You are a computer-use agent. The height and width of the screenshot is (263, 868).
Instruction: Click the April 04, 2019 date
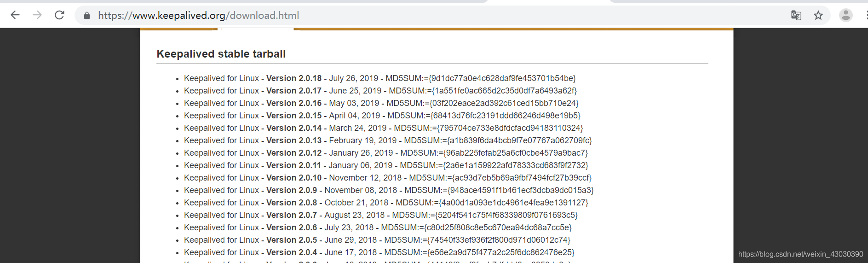(x=354, y=116)
